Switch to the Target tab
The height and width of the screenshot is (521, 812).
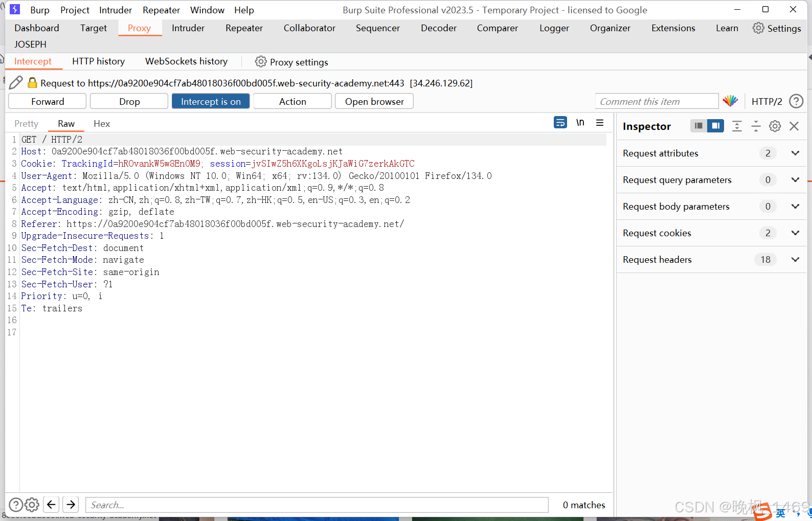coord(94,28)
